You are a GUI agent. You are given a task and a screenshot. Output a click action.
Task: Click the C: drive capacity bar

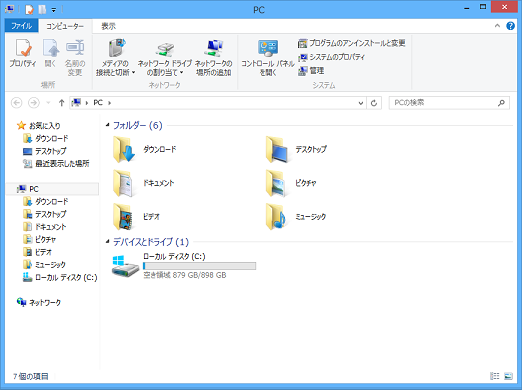pyautogui.click(x=199, y=266)
